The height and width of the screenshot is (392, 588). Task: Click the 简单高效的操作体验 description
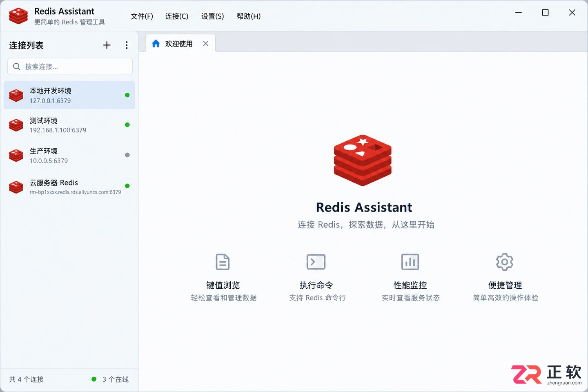click(x=506, y=298)
